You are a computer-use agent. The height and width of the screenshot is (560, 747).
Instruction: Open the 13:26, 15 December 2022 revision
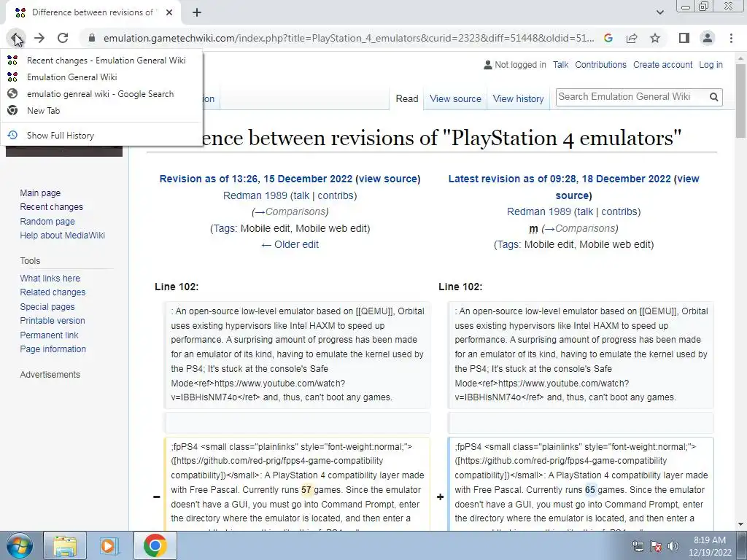click(256, 179)
